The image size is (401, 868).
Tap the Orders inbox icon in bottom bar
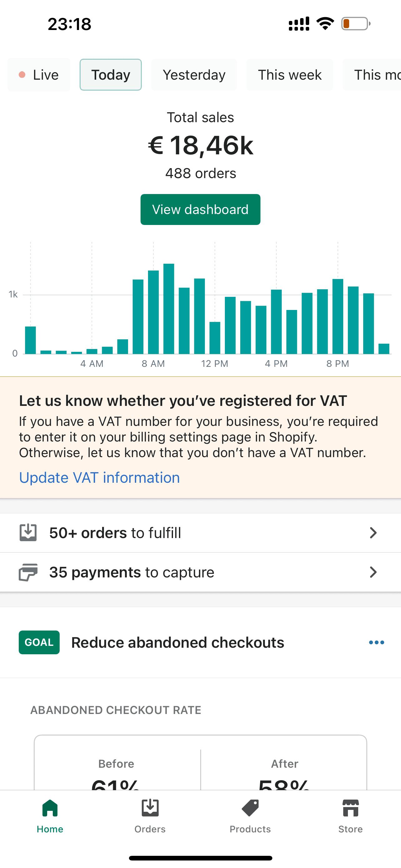(150, 808)
